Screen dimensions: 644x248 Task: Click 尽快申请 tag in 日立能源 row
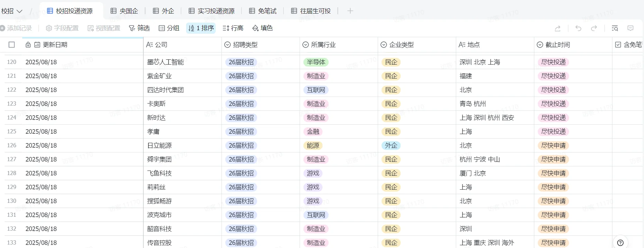click(553, 146)
